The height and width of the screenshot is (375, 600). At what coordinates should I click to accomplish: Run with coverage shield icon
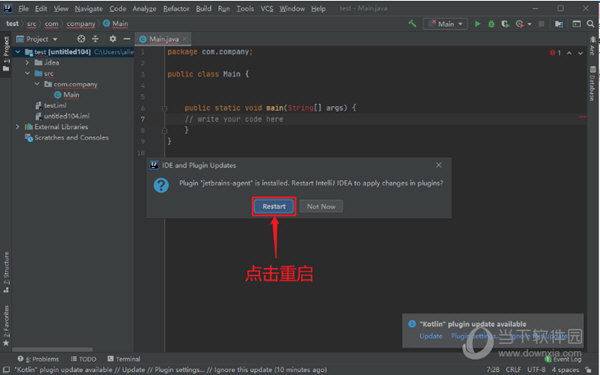tap(505, 24)
